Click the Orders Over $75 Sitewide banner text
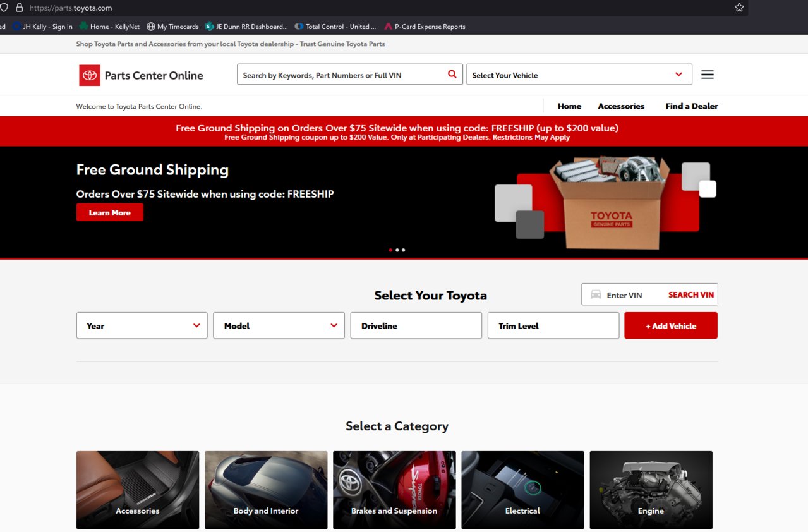Image resolution: width=808 pixels, height=532 pixels. coord(205,194)
